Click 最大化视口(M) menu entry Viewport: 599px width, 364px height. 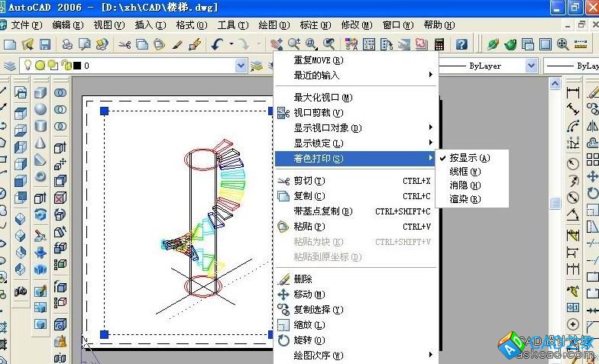(x=322, y=98)
